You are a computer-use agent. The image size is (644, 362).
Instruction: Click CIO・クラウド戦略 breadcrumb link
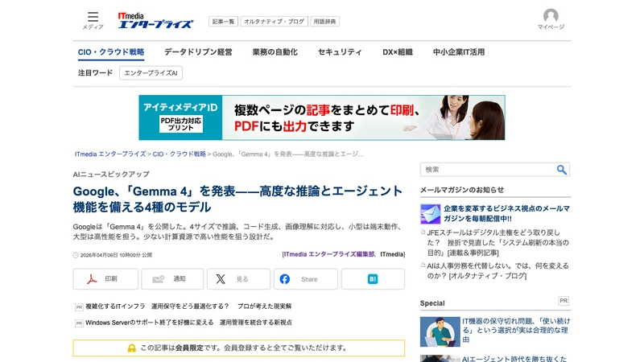(179, 154)
